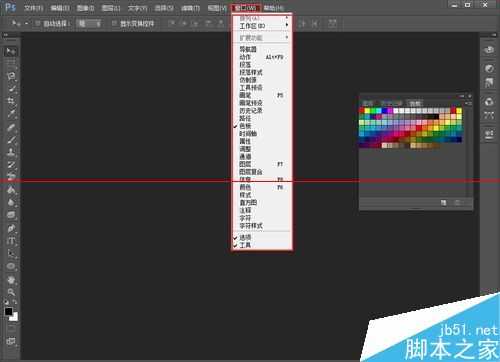Switch to first tab in swatches panel group
500x362 pixels.
coord(368,103)
